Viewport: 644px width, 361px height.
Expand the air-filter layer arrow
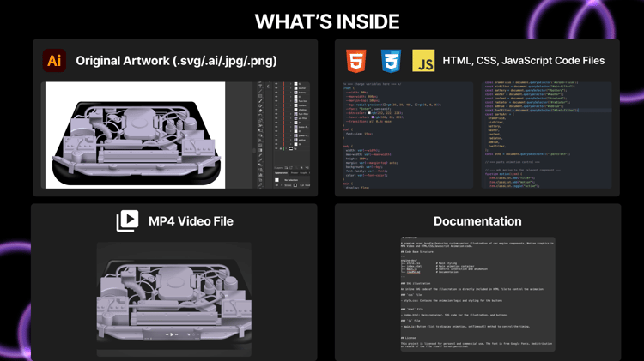pos(291,118)
